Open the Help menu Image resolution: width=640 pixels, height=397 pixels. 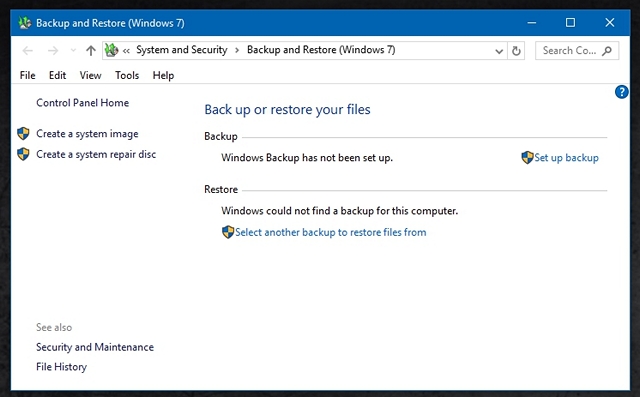pos(163,75)
